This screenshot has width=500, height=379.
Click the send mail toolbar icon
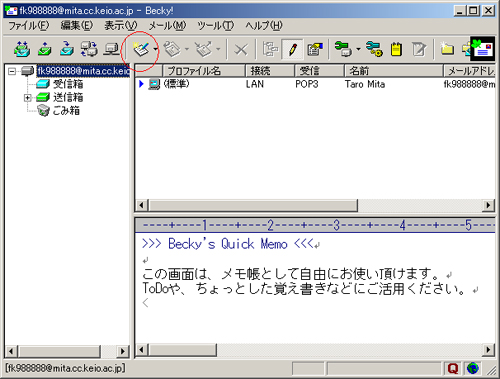(x=44, y=50)
